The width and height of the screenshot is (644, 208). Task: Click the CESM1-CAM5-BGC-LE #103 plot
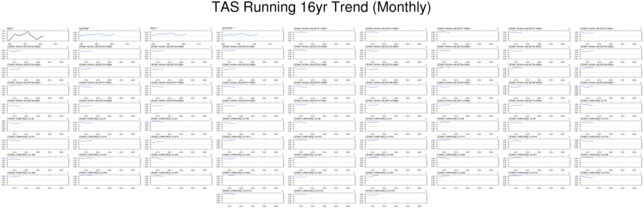(253, 198)
